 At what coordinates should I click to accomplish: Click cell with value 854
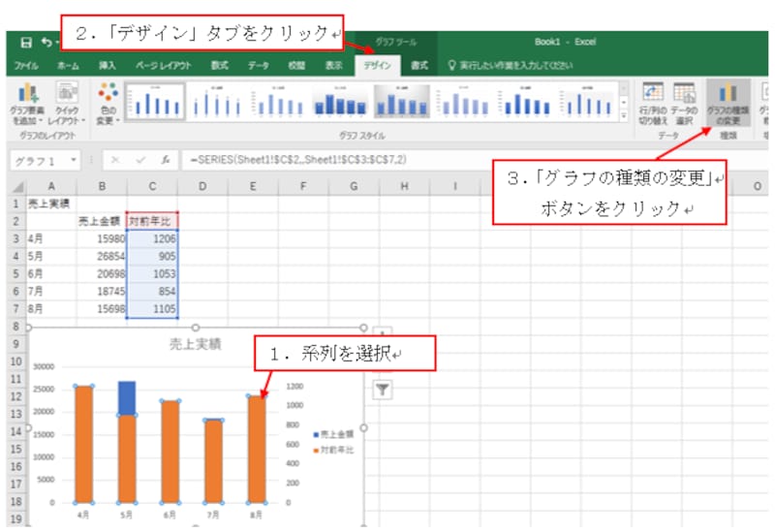point(152,292)
